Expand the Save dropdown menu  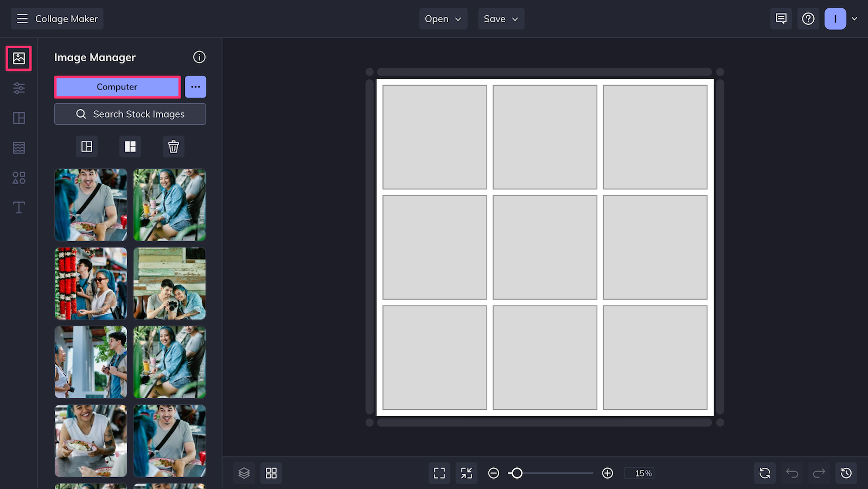point(501,19)
